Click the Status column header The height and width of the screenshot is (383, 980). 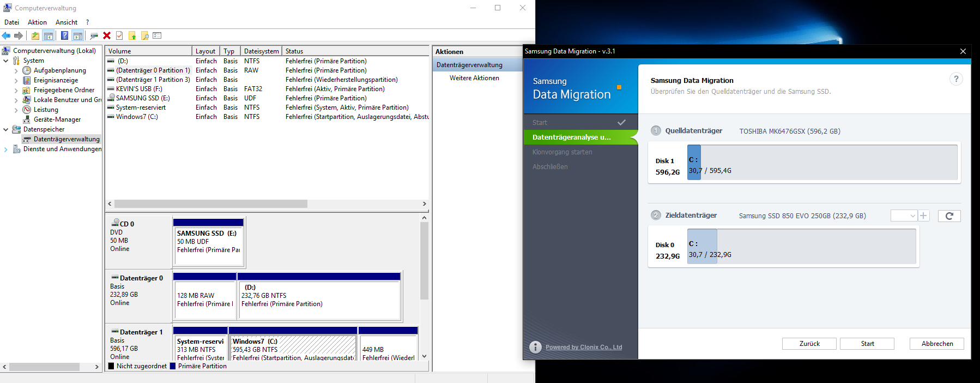tap(356, 51)
